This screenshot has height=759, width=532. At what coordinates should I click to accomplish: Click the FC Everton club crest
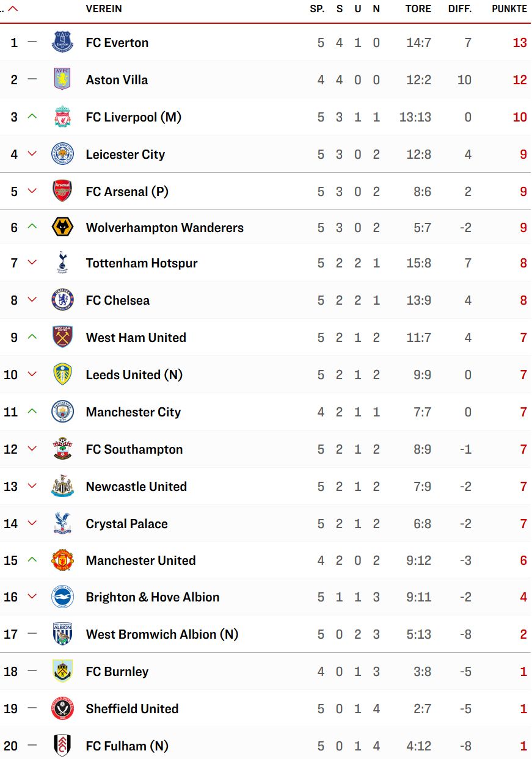62,42
